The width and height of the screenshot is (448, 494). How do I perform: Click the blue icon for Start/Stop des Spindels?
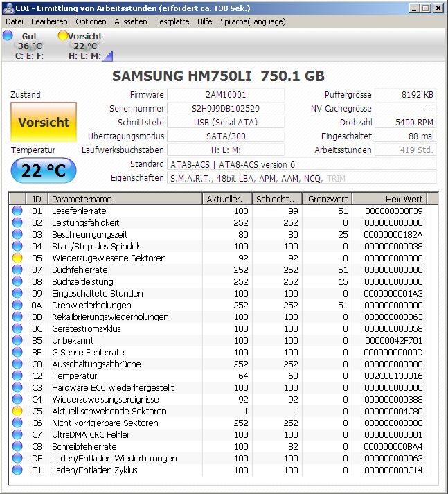17,246
